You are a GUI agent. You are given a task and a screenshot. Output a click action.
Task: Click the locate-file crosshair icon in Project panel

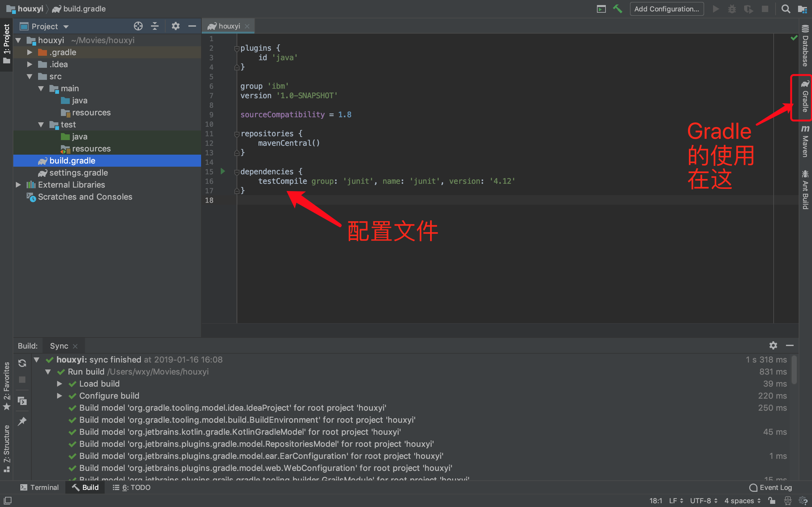pos(138,26)
